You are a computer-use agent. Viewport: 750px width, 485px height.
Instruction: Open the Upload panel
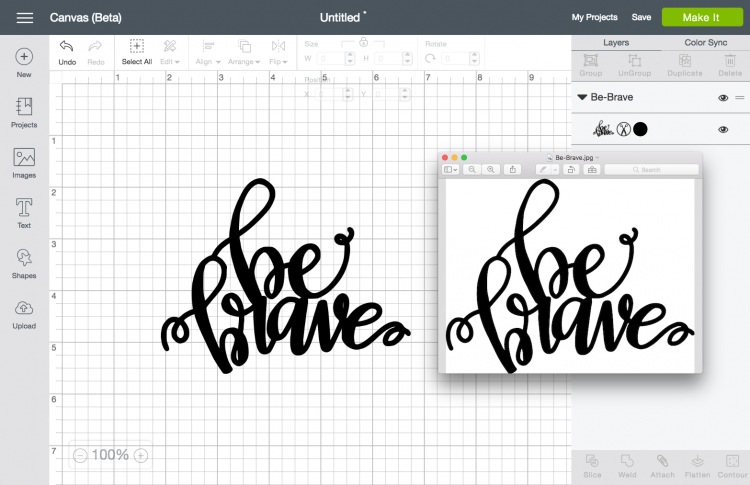click(24, 315)
